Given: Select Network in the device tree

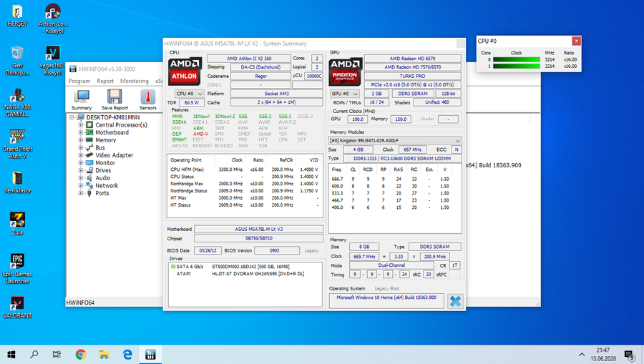Looking at the screenshot, I should (107, 185).
